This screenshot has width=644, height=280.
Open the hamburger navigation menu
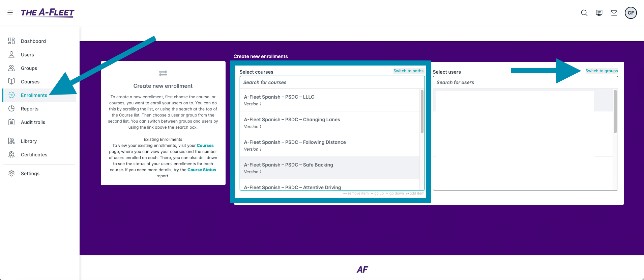click(10, 13)
